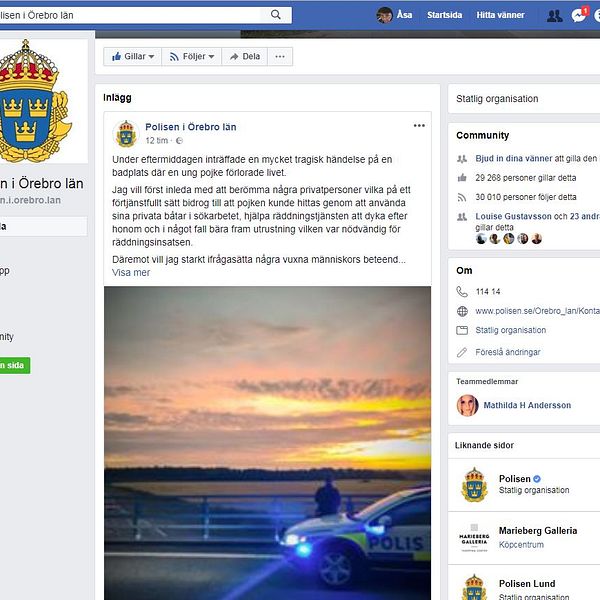This screenshot has width=600, height=600.
Task: Open the friend requests icon
Action: click(x=554, y=16)
